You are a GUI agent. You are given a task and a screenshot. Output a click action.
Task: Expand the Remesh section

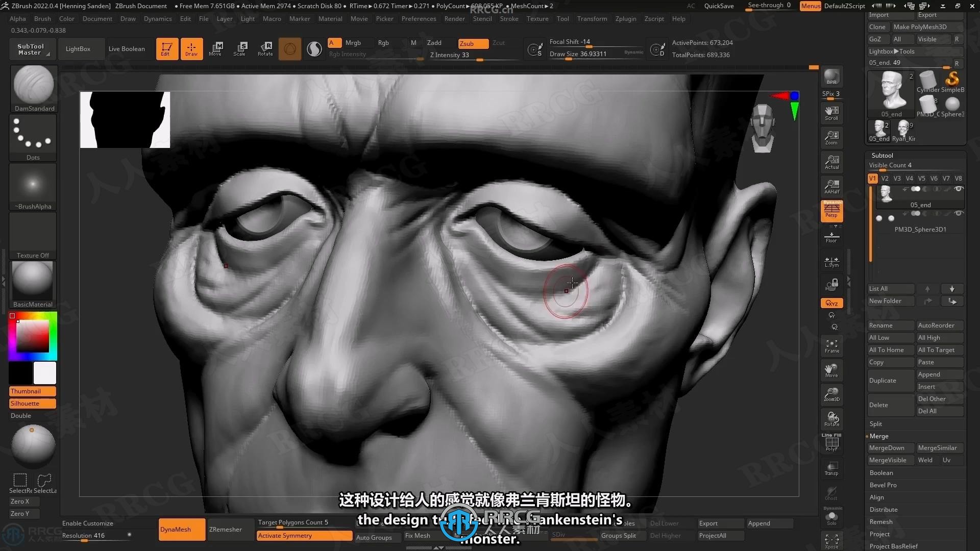coord(881,522)
